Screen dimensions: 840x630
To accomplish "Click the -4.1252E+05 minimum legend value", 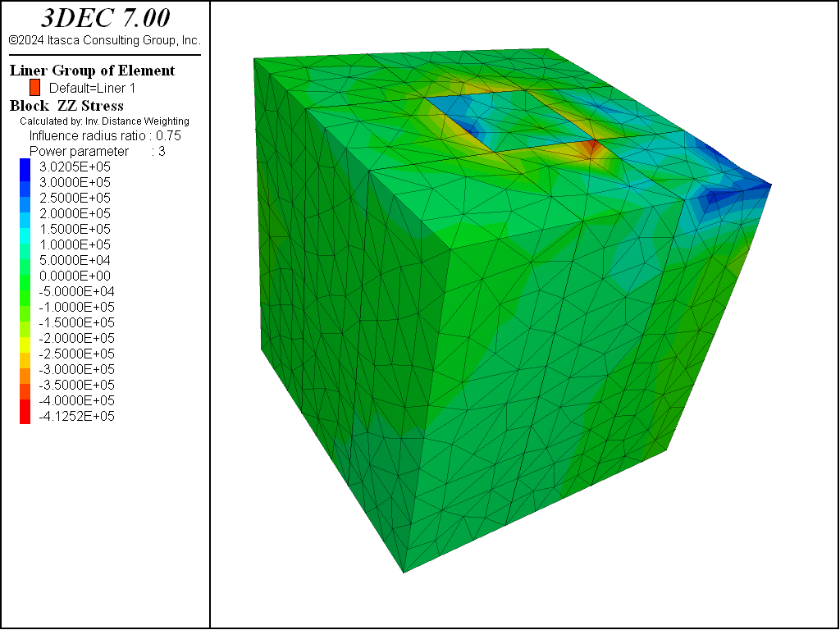I will pyautogui.click(x=76, y=416).
